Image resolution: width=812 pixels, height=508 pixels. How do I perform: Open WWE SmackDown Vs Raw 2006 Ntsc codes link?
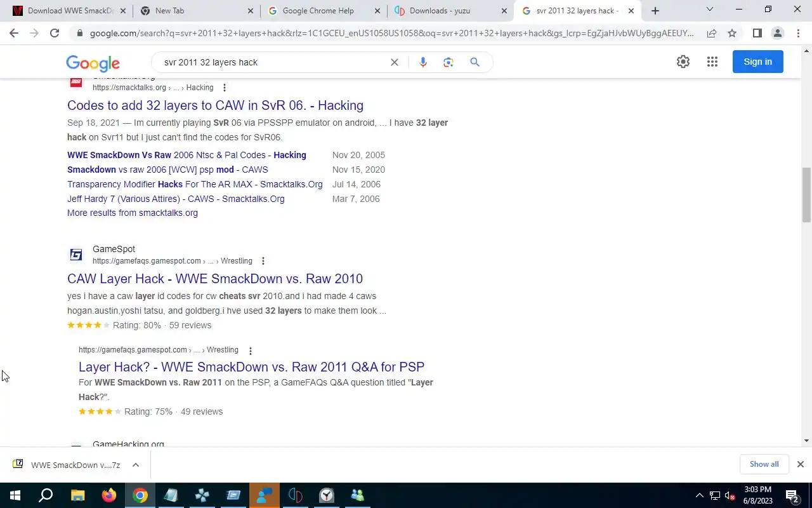pyautogui.click(x=187, y=155)
